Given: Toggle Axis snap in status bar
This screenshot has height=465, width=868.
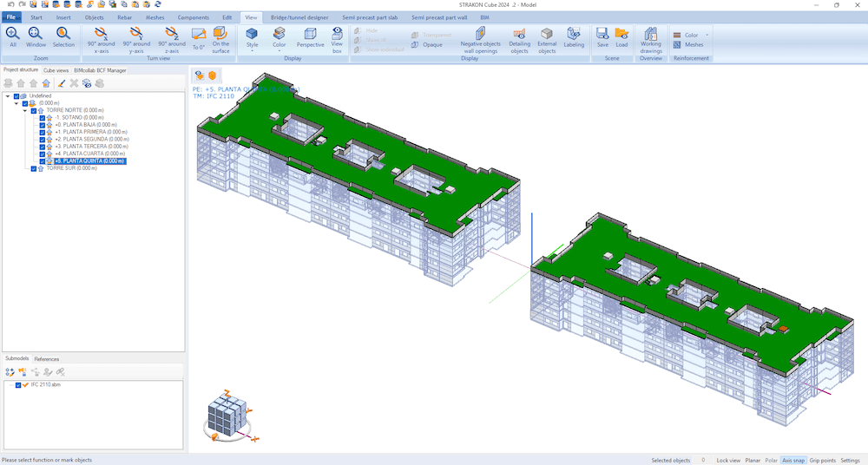Looking at the screenshot, I should (792, 460).
